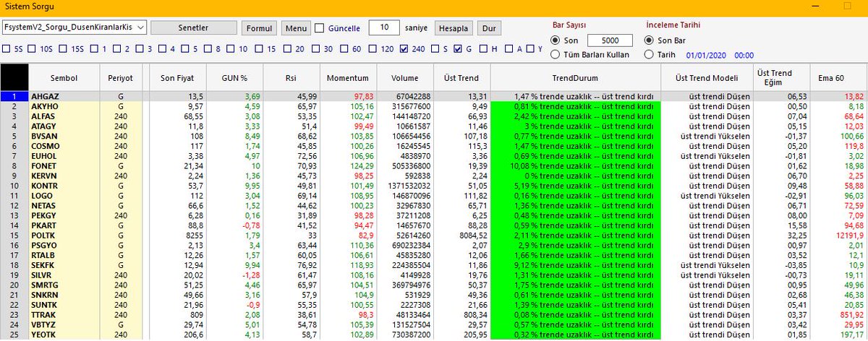Click EUHOL üst trendi Yükselen cell
This screenshot has height=341, width=868.
pos(706,155)
